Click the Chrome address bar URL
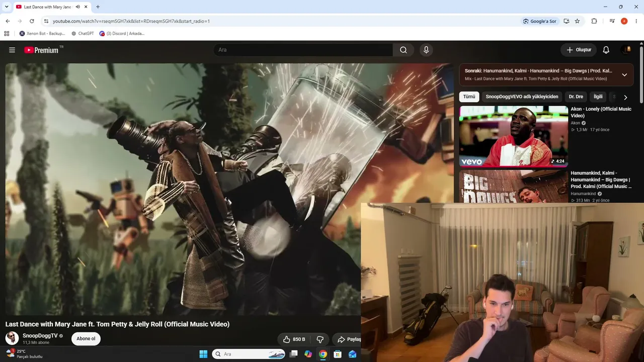 [x=131, y=21]
